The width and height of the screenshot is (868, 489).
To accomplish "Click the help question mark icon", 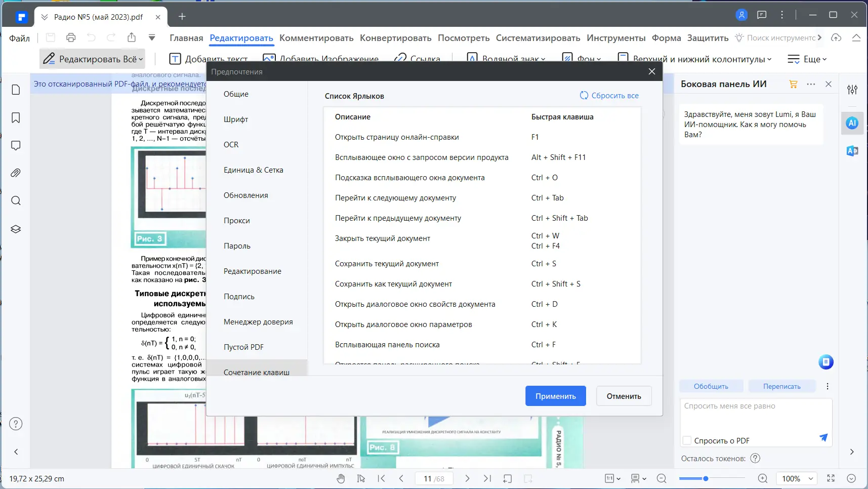I will click(16, 424).
